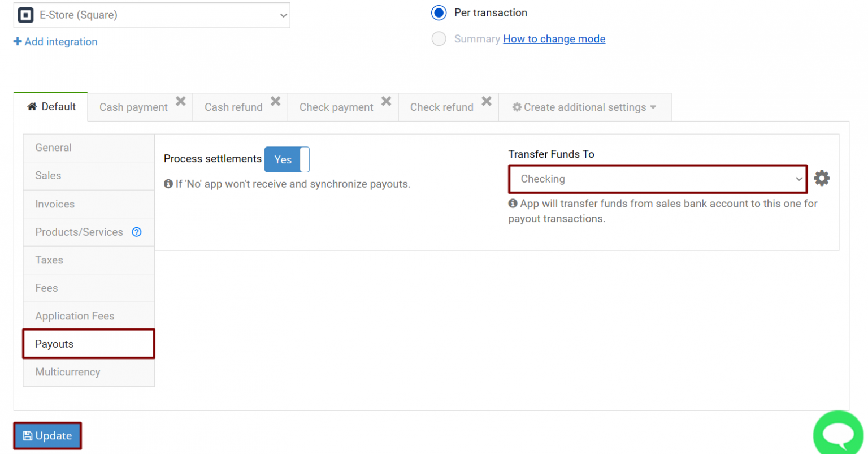Click the gear icon on Create additional settings
Screen dimensions: 868x454
[x=518, y=107]
